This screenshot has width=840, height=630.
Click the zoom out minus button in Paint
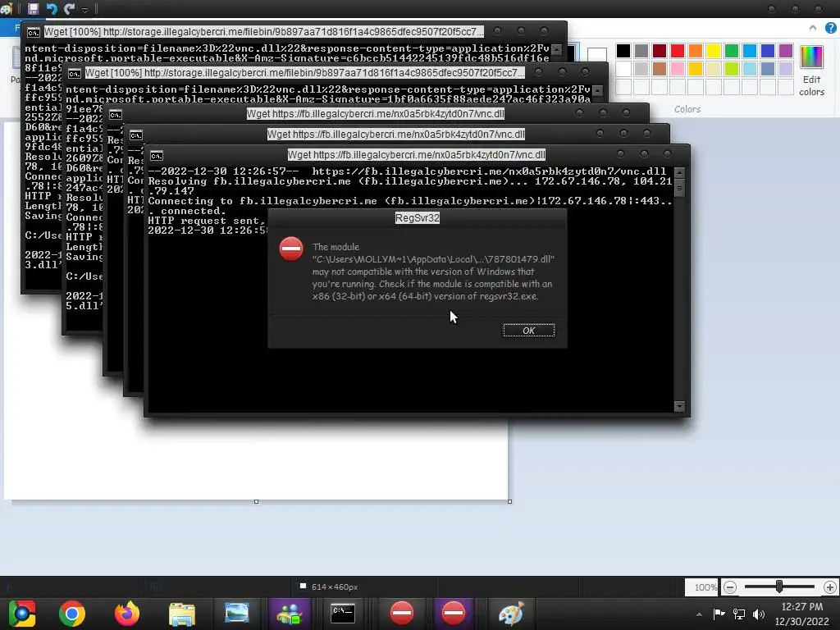pyautogui.click(x=729, y=587)
